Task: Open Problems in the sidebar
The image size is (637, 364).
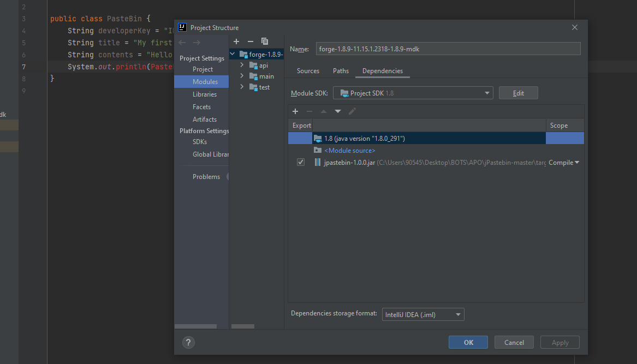Action: (x=206, y=177)
